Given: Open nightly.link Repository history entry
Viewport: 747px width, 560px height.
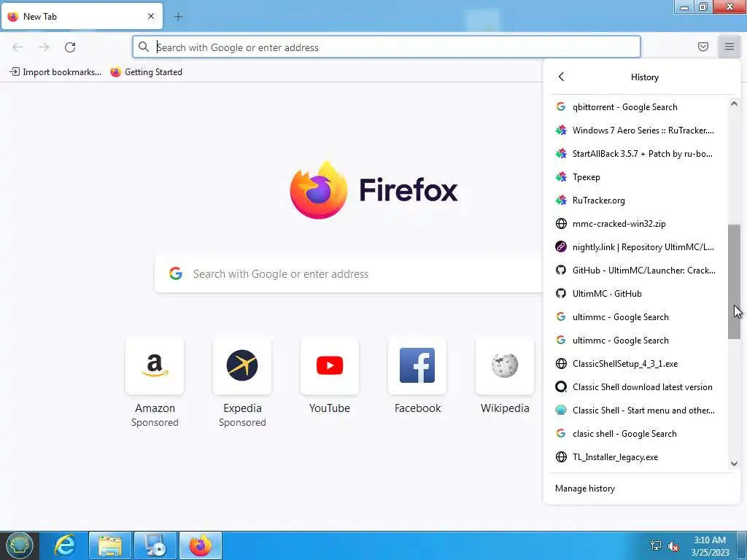Looking at the screenshot, I should click(x=638, y=247).
